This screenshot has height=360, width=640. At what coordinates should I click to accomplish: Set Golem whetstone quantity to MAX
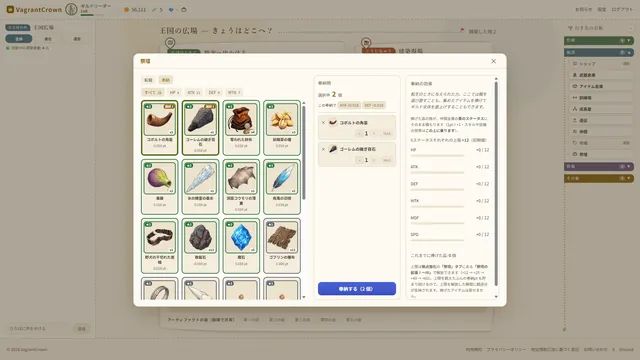[387, 160]
